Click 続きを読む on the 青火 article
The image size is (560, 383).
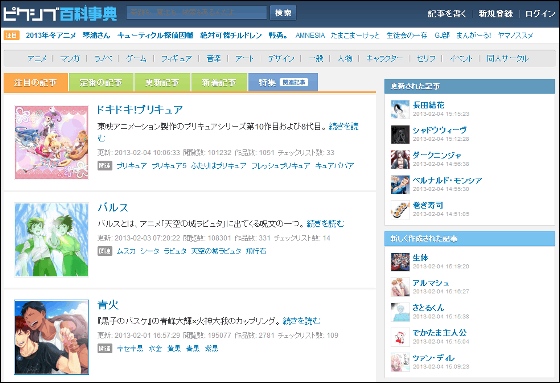301,321
